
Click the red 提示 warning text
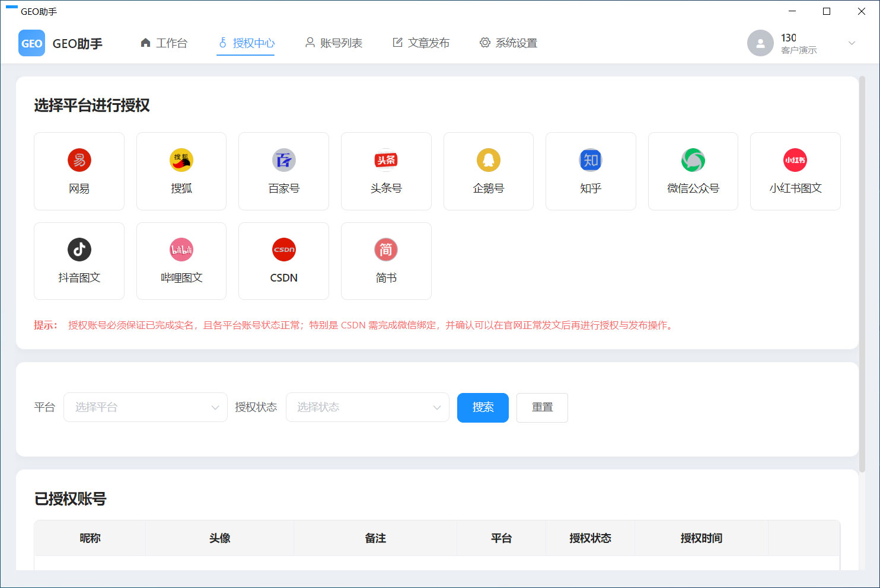point(355,325)
